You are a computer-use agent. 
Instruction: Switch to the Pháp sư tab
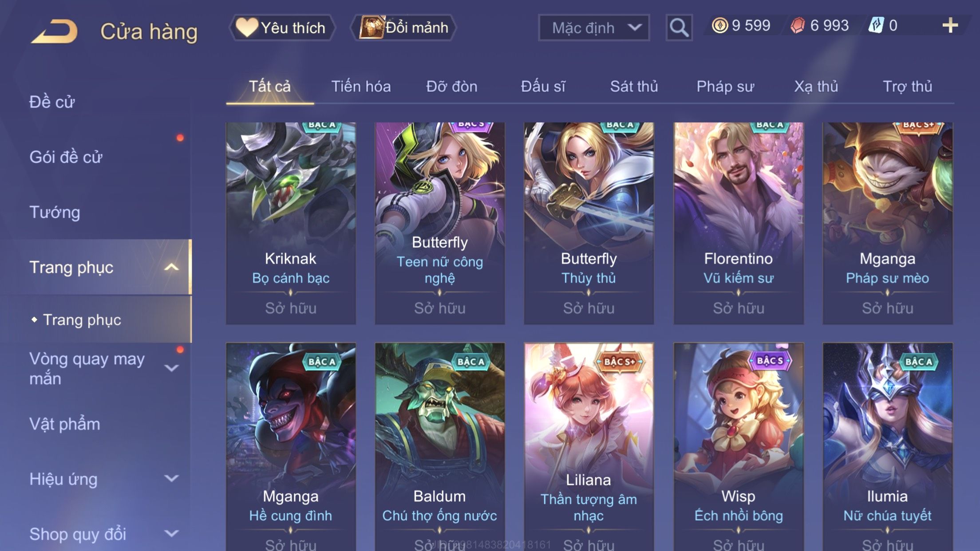tap(725, 86)
